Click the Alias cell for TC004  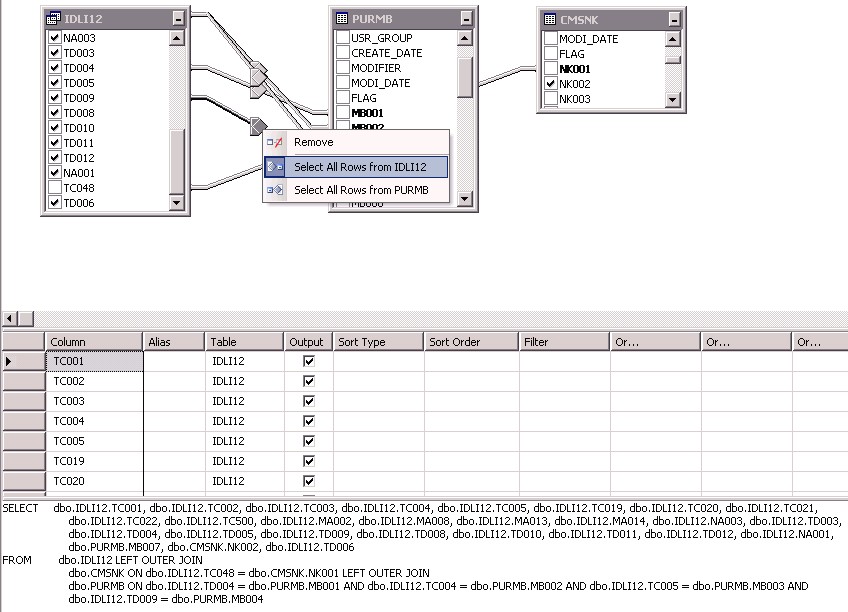pyautogui.click(x=174, y=421)
